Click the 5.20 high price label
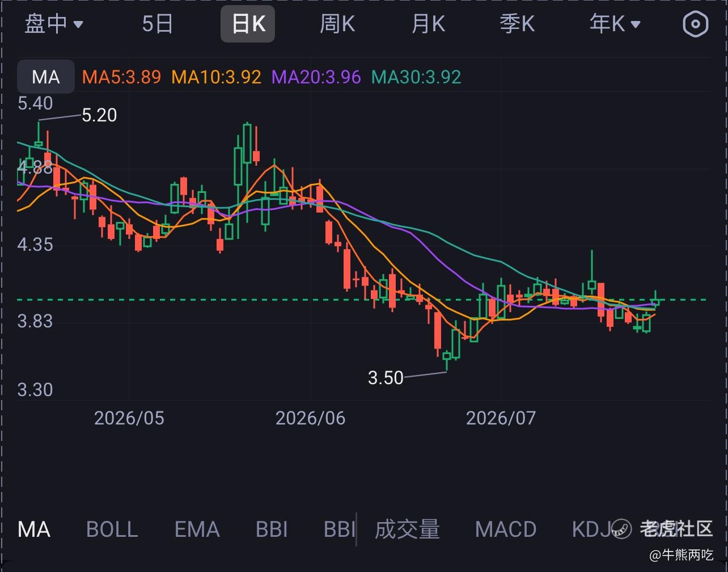 pos(99,115)
